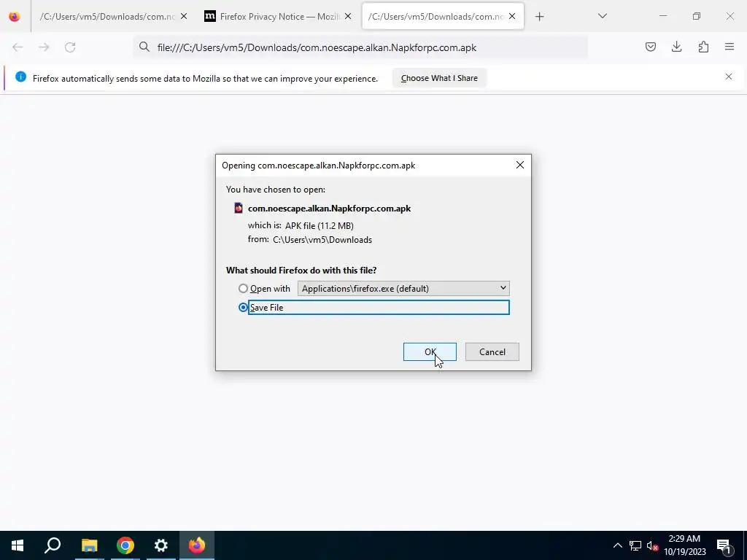Click the Save File label text

click(x=266, y=308)
